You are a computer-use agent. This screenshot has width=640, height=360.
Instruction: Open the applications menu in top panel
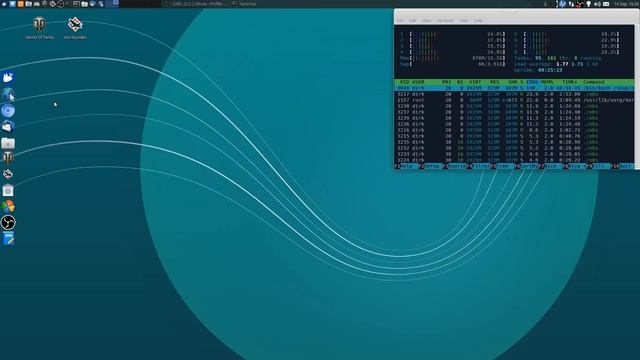point(4,4)
